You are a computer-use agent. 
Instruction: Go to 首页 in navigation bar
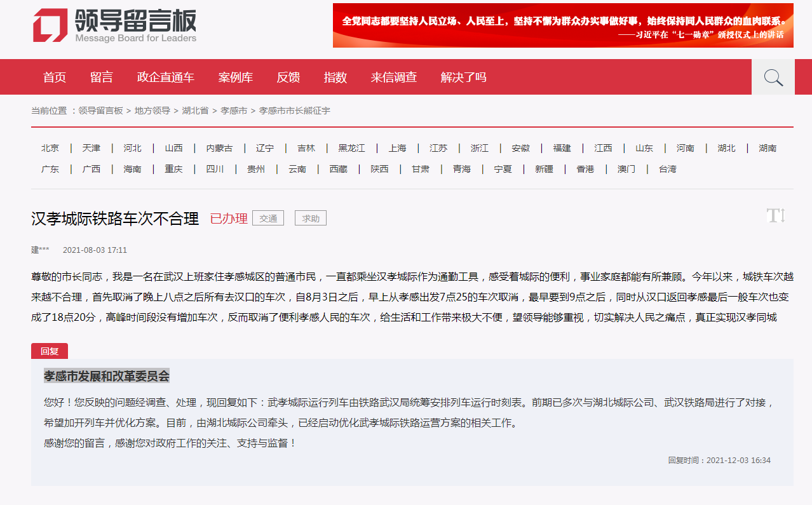click(x=55, y=77)
